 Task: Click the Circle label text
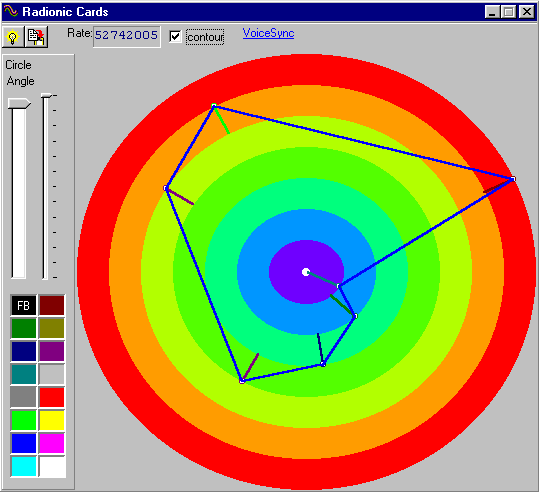point(19,65)
